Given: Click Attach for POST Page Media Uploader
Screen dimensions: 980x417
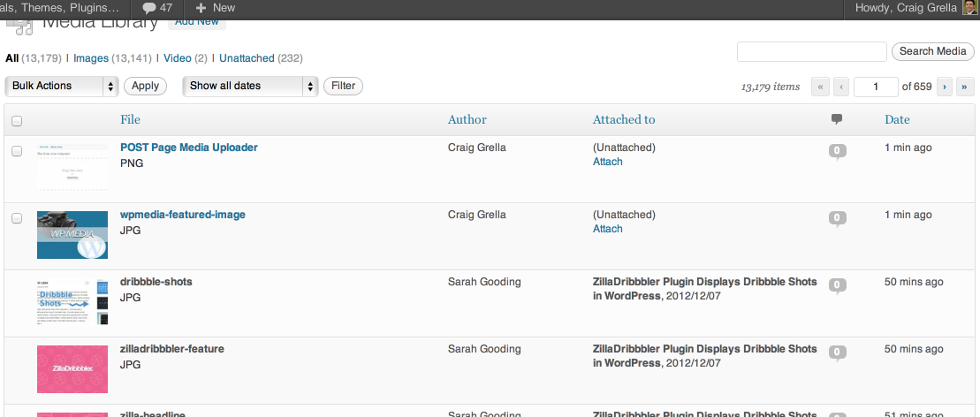Looking at the screenshot, I should (607, 162).
